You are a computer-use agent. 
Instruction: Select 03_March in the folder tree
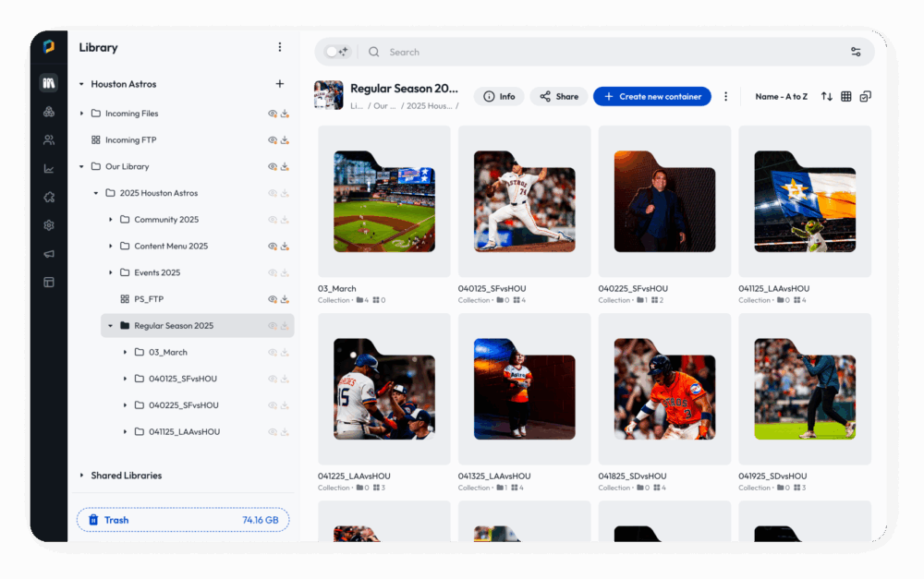[x=168, y=352]
